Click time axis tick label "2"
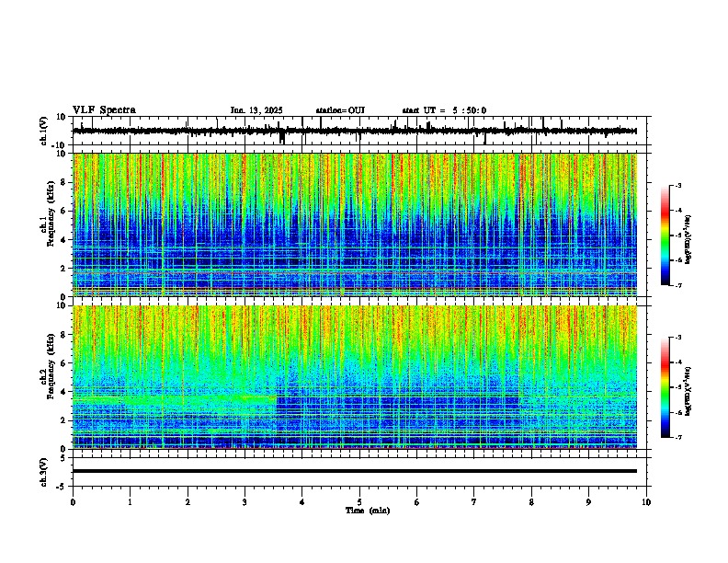The height and width of the screenshot is (563, 728). pyautogui.click(x=188, y=502)
